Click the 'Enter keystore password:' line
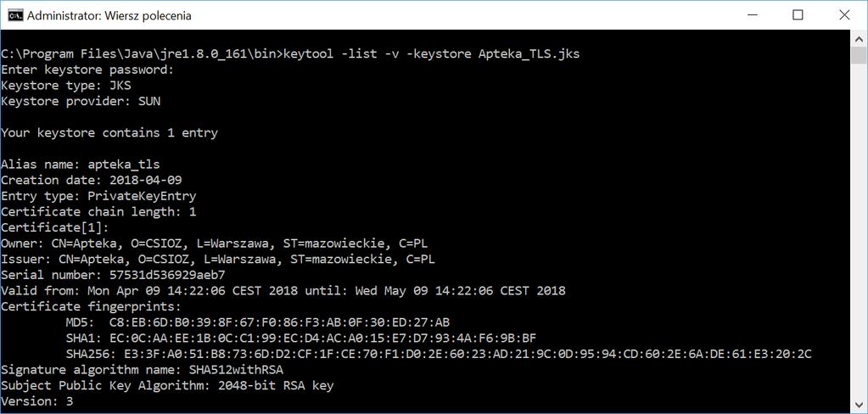The width and height of the screenshot is (868, 414). [87, 70]
